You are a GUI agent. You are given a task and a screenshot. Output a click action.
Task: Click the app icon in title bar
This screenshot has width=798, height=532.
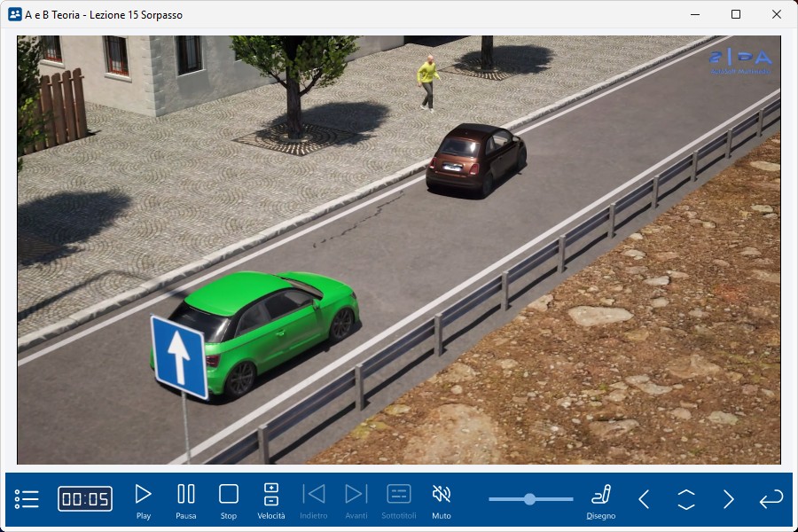(x=14, y=14)
